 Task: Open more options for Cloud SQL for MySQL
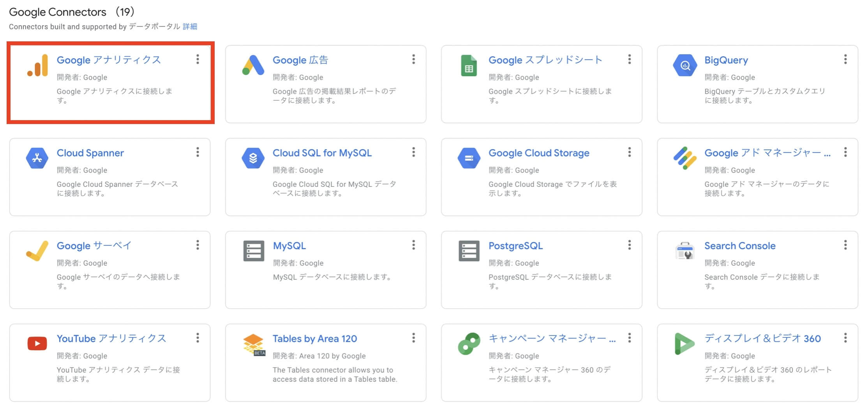click(414, 152)
